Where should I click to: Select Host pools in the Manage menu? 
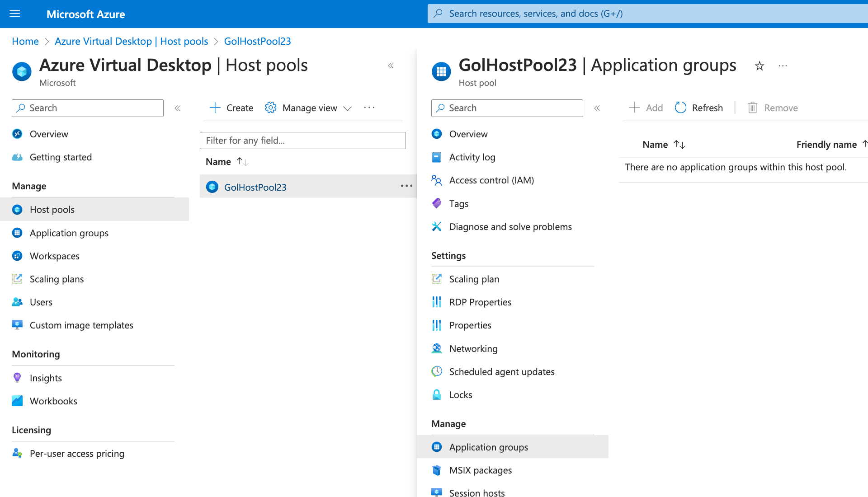[x=94, y=209]
